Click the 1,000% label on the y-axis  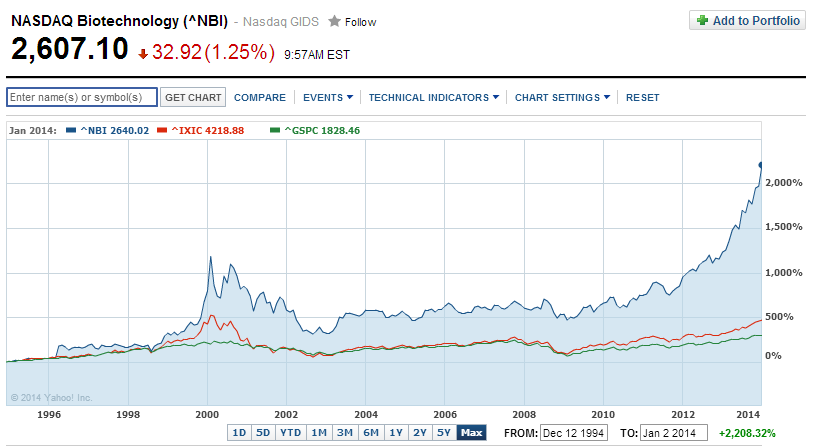[x=783, y=273]
